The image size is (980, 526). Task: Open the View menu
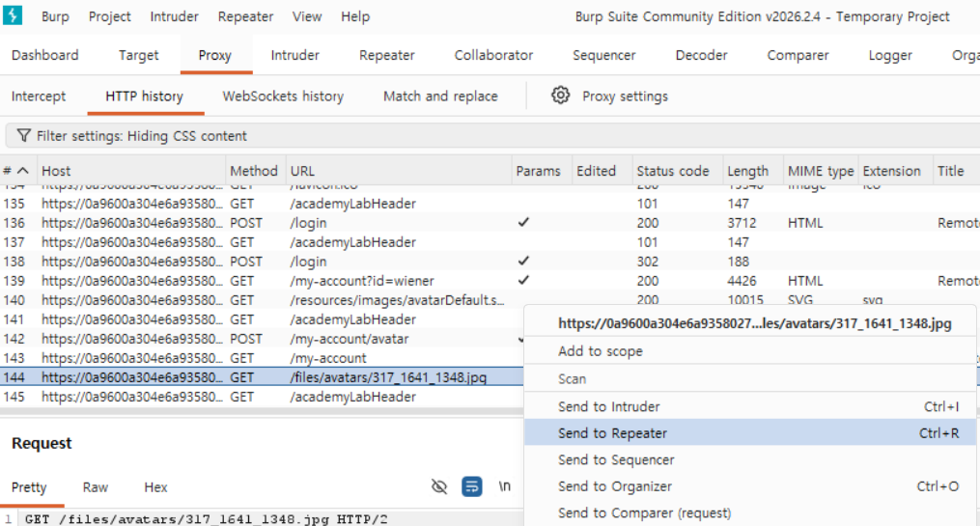[x=307, y=16]
